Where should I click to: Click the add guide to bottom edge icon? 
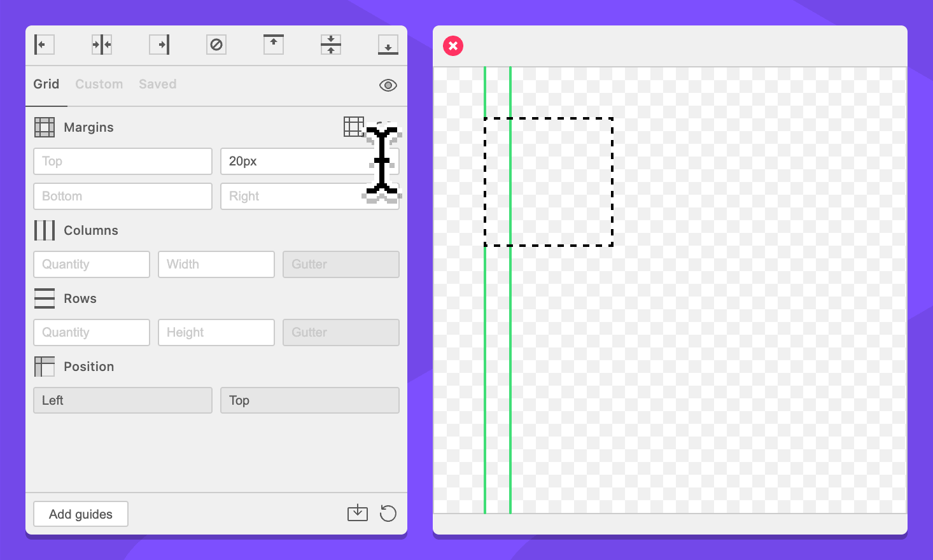(388, 45)
